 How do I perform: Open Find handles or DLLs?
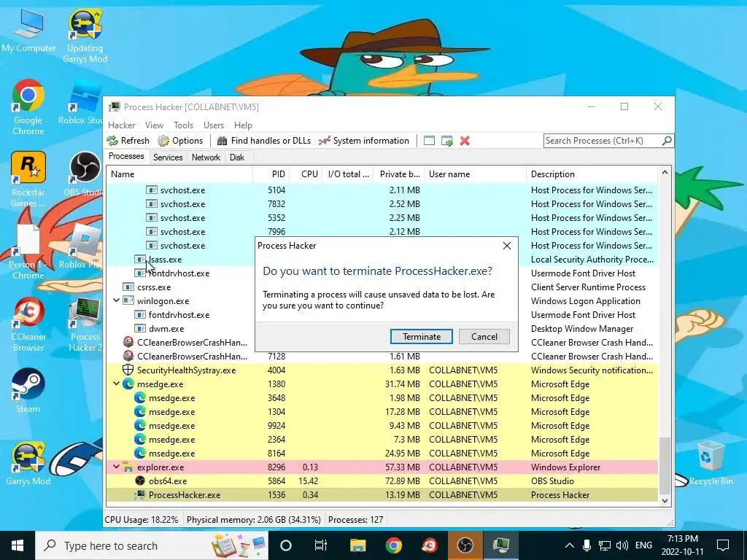(x=264, y=141)
